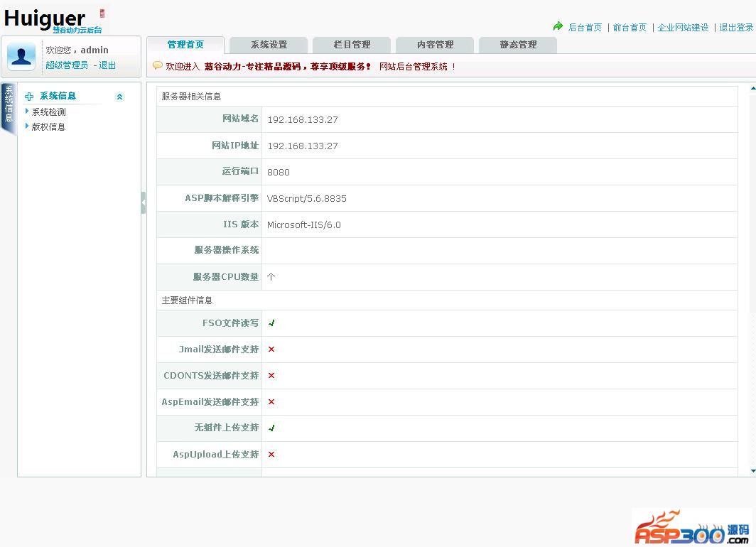Open the 系统检测 tree item
Screen dimensions: 756x547
pos(48,112)
